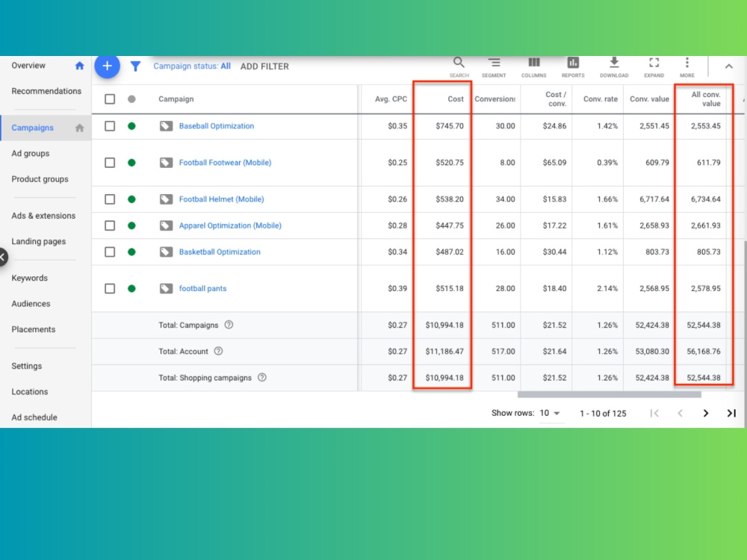Toggle the select-all checkbox in header
This screenshot has height=560, width=747.
(x=110, y=99)
